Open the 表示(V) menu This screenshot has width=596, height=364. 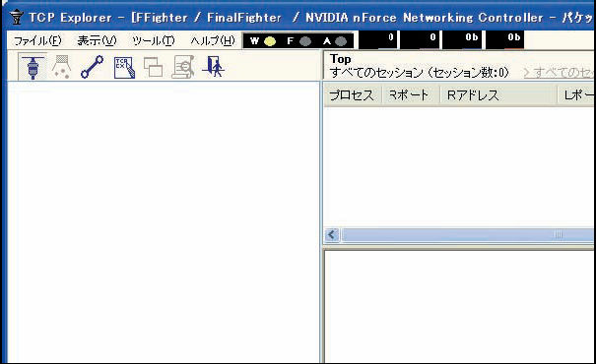point(97,40)
